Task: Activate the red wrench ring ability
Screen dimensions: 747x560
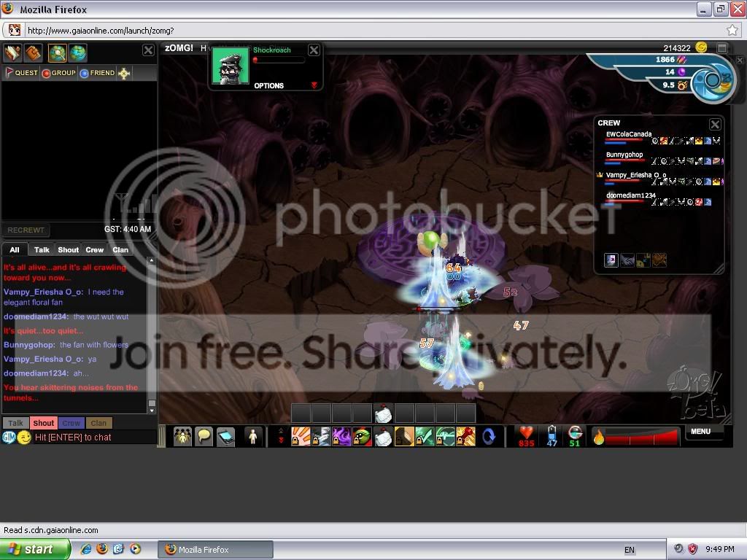Action: [465, 436]
